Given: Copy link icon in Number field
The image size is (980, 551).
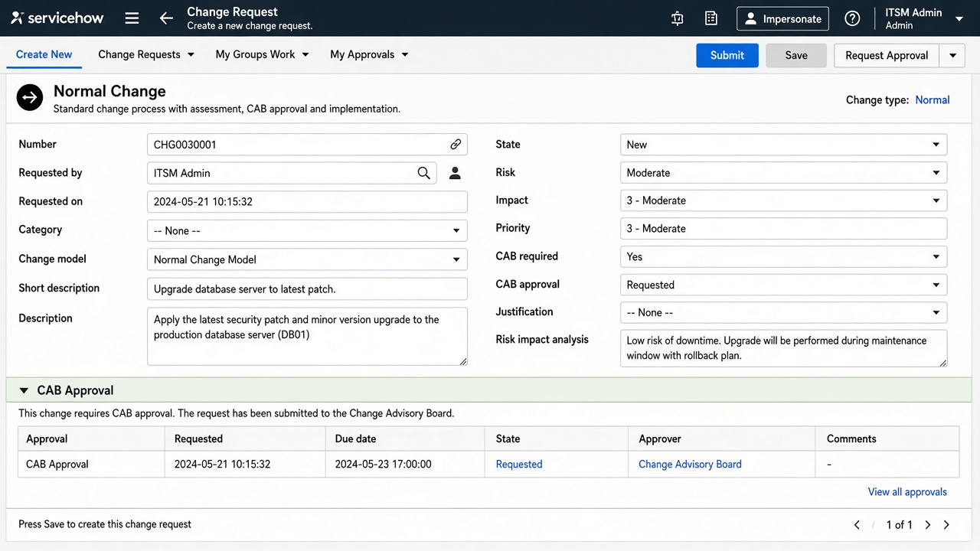Looking at the screenshot, I should point(456,145).
